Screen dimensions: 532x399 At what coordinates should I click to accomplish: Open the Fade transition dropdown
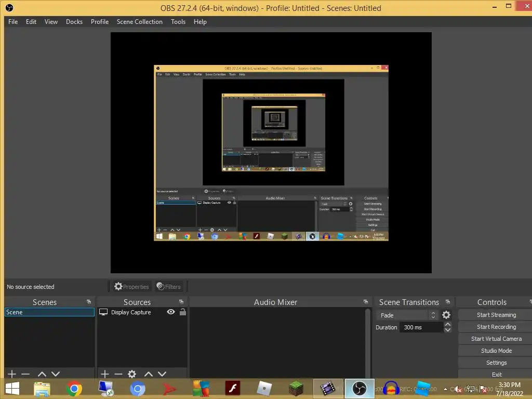tap(407, 315)
